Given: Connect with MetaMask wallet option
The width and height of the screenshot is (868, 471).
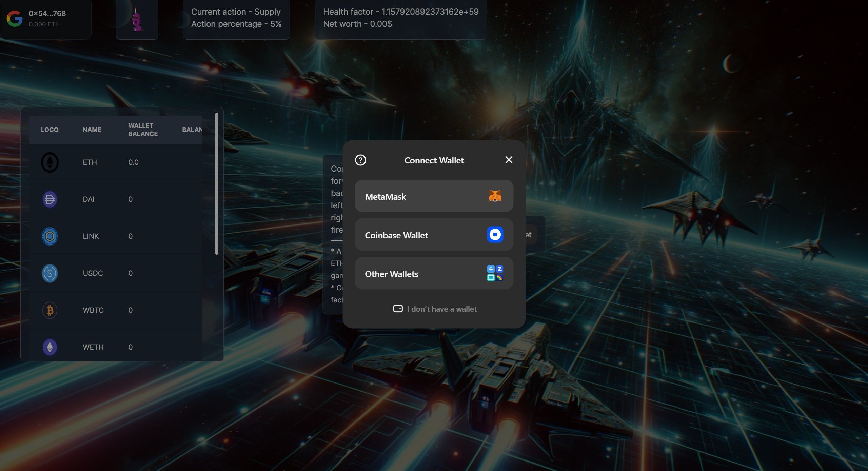Looking at the screenshot, I should (434, 196).
